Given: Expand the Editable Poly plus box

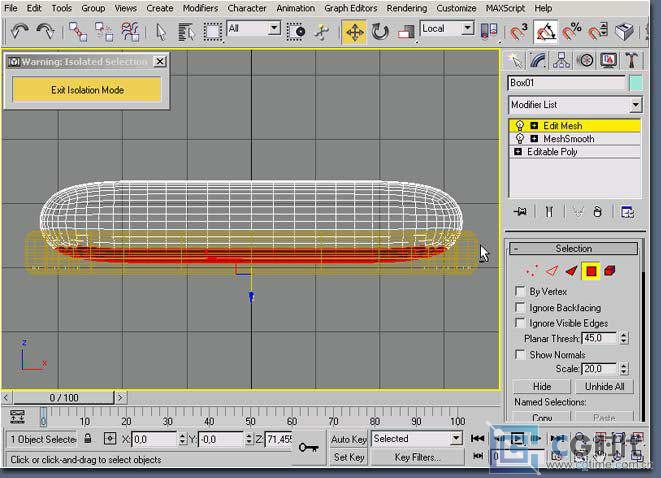Looking at the screenshot, I should point(518,152).
